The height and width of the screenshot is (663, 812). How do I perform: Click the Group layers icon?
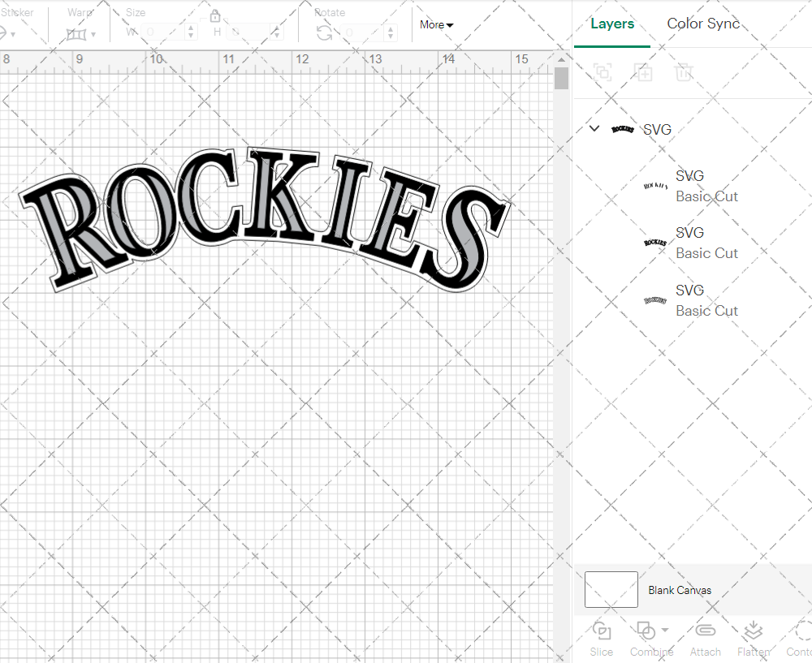coord(603,72)
